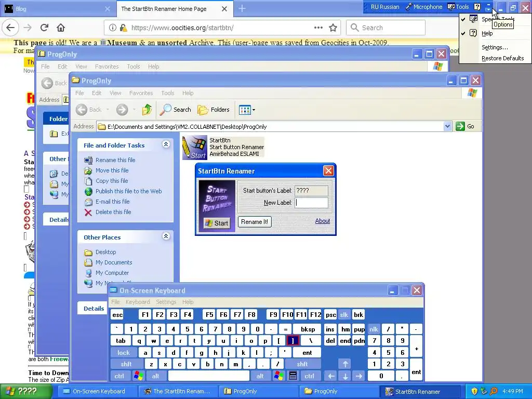Click the up arrow key on On-Screen Keyboard

(345, 364)
